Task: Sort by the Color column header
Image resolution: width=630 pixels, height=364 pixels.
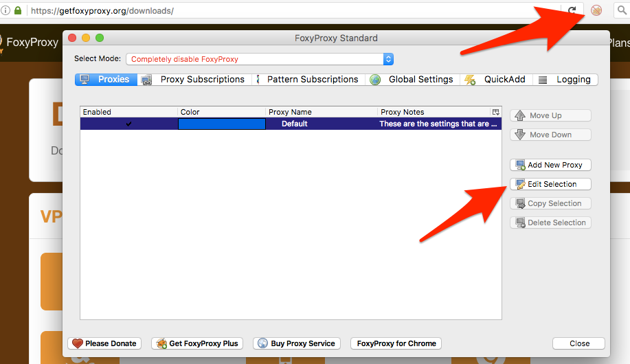Action: click(221, 112)
